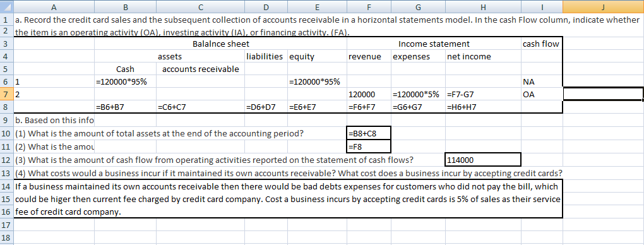Select highlighted column J header
Viewport: 644px width, 245px height.
(x=602, y=6)
